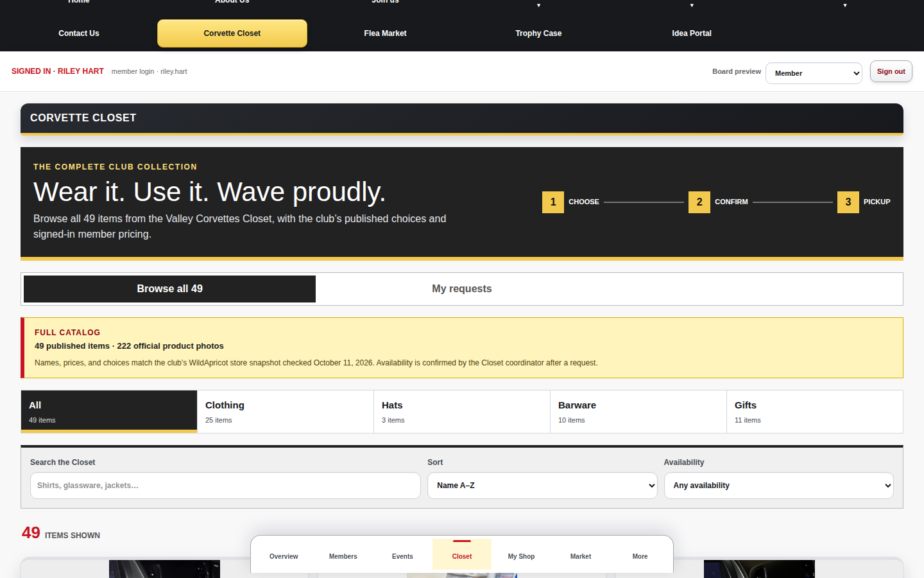924x578 pixels.
Task: Filter by Gifts category
Action: coord(815,412)
